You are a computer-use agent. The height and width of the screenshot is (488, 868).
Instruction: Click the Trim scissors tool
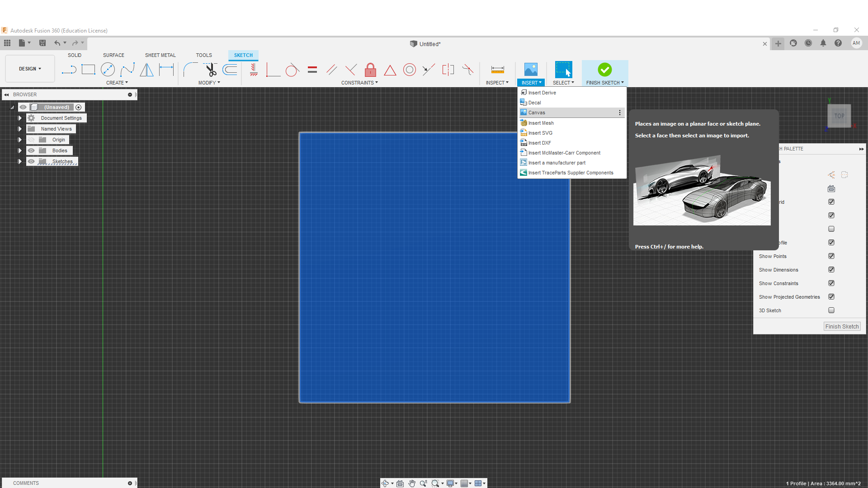point(211,70)
